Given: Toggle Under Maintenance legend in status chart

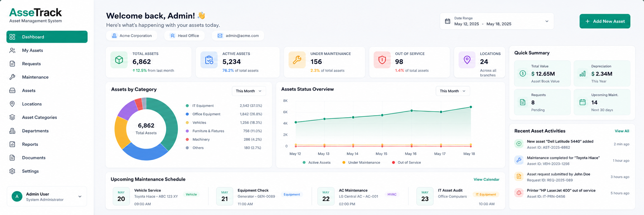Looking at the screenshot, I should click(x=361, y=162).
